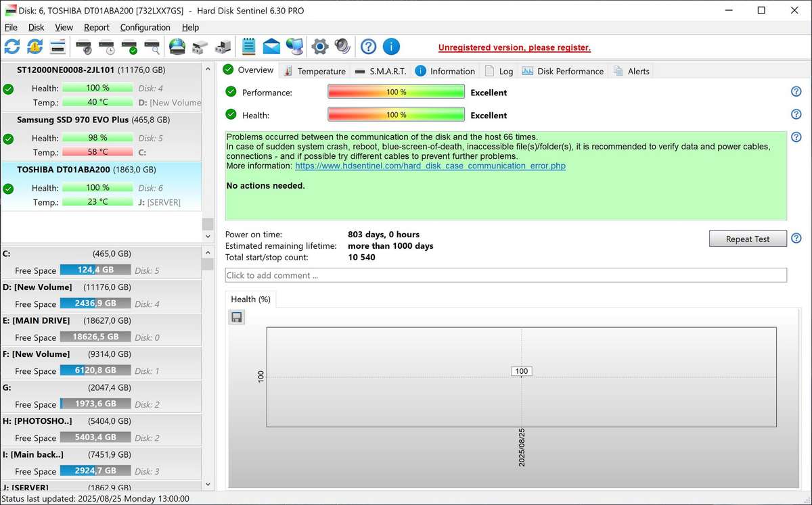
Task: Open the Report menu
Action: click(97, 28)
